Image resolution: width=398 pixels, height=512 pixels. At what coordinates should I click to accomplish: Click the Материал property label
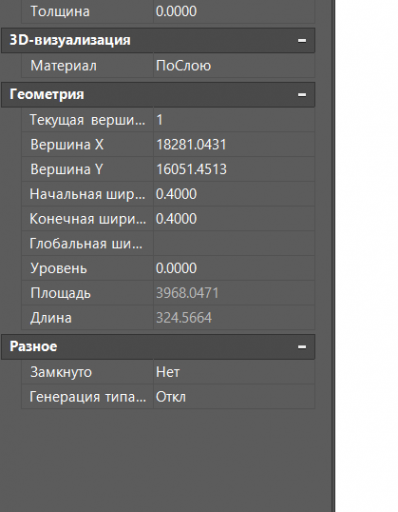pos(63,66)
